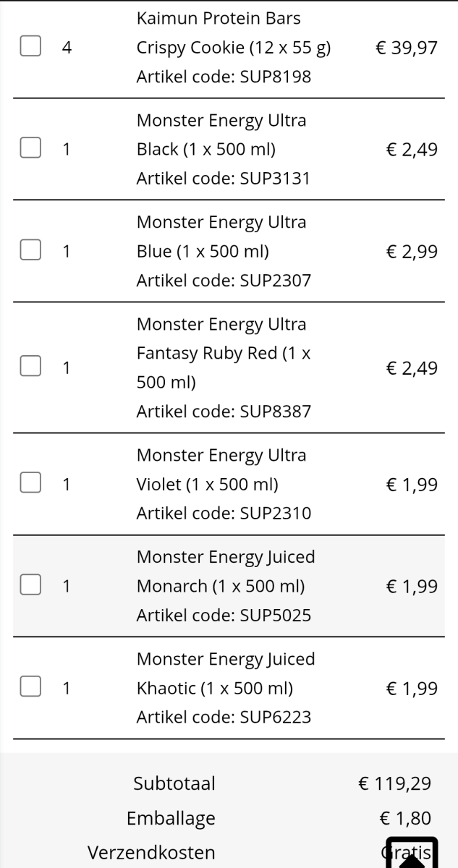Click the Monster Energy Ultra Violet name
The width and height of the screenshot is (458, 868).
tap(221, 469)
